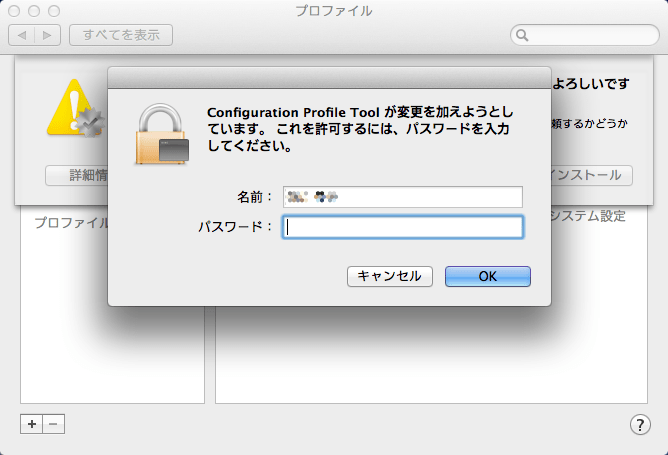Remove a profile with the minus button

pyautogui.click(x=53, y=424)
